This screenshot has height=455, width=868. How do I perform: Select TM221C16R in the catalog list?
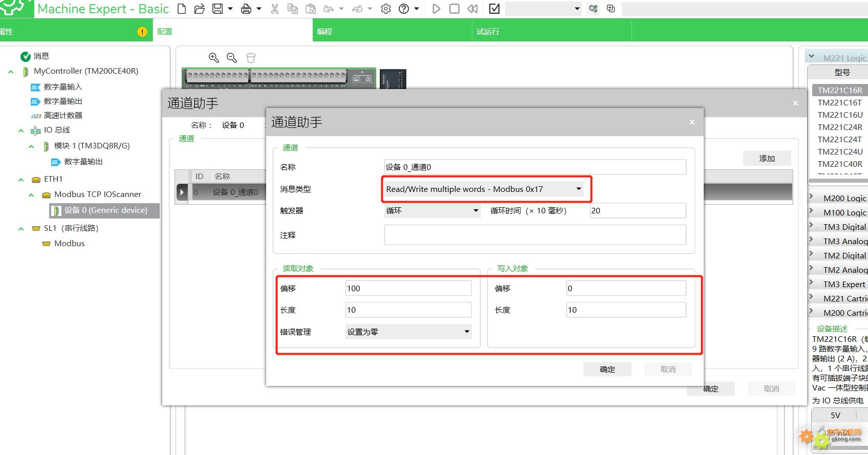point(839,91)
